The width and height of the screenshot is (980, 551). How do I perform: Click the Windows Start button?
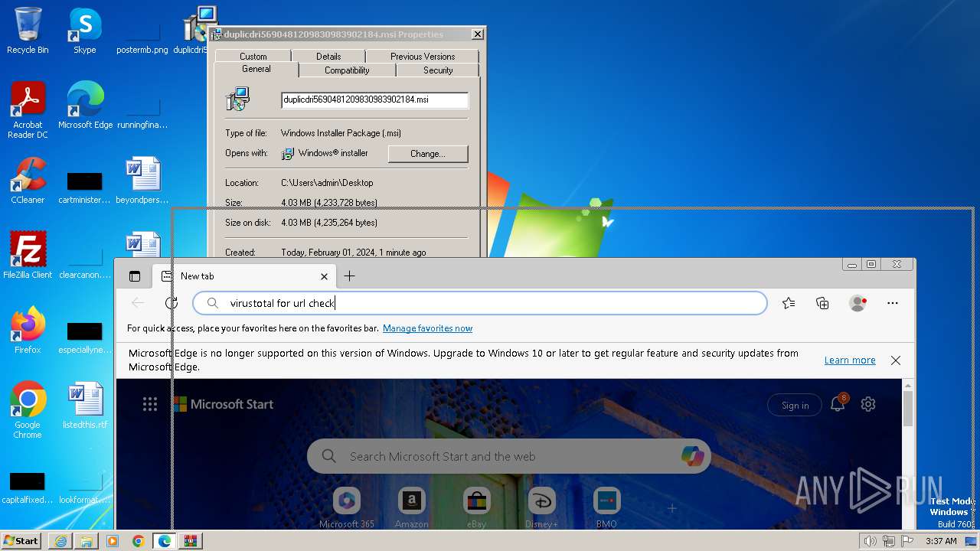[x=21, y=541]
